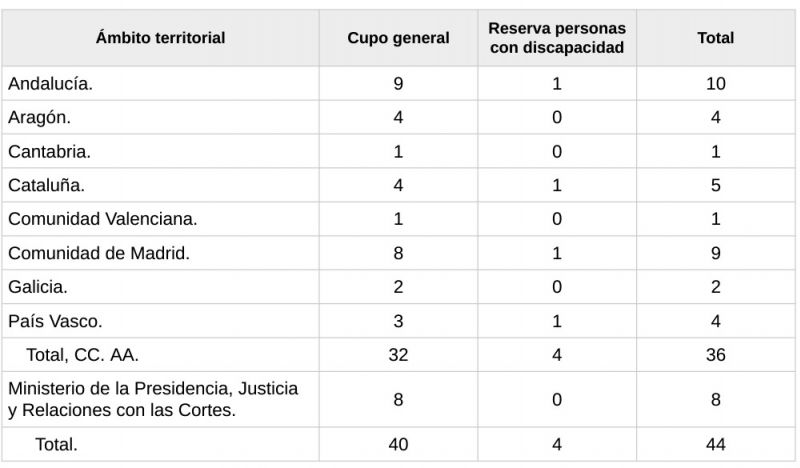Click the Reserva personas con discapacidad header
800x468 pixels.
(557, 38)
